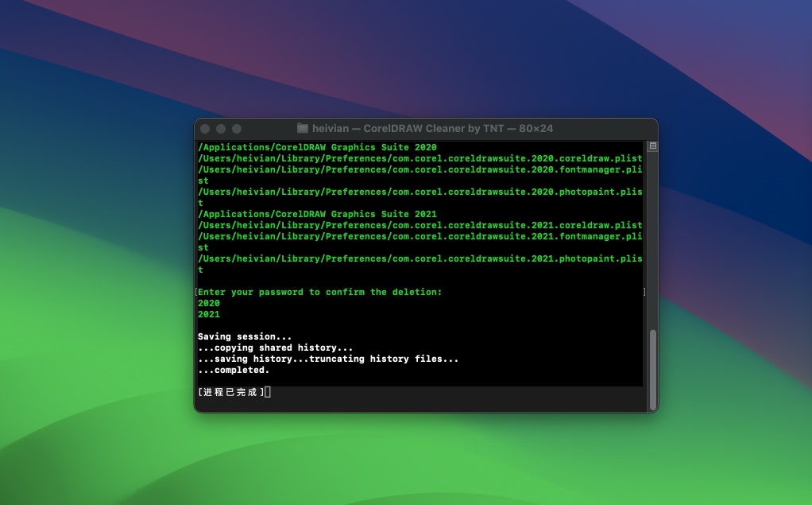
Task: Click the 2021.coreldraw.plist path line
Action: (x=420, y=225)
